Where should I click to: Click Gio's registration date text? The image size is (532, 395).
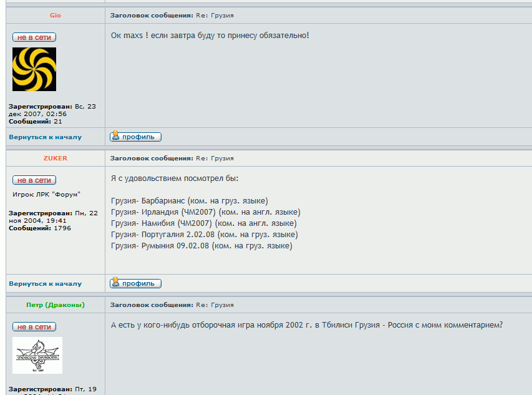pos(52,110)
